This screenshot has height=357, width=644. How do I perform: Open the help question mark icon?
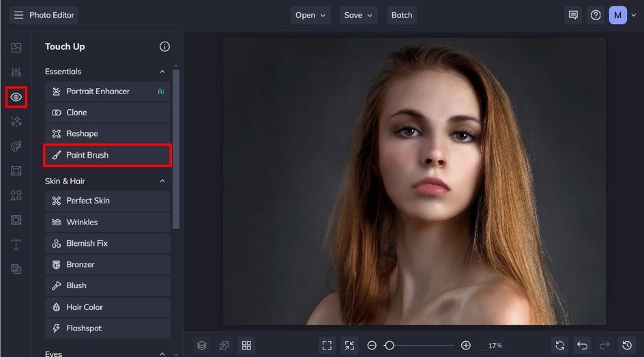click(596, 15)
